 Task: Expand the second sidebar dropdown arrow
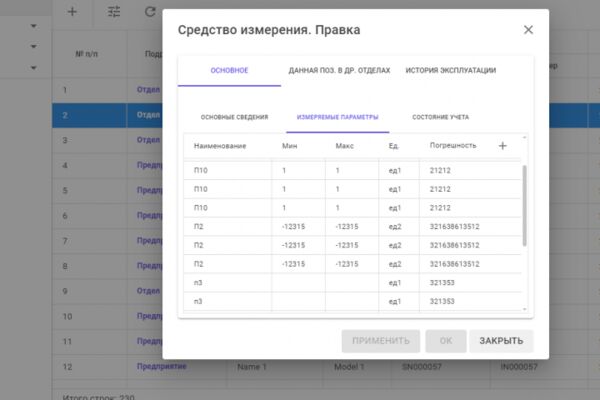(33, 46)
